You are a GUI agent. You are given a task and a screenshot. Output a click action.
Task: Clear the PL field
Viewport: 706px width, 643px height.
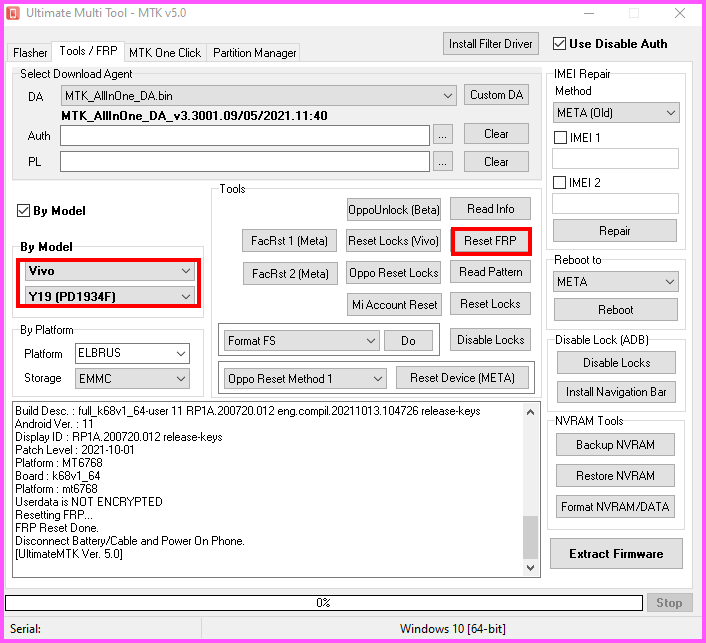pos(496,161)
